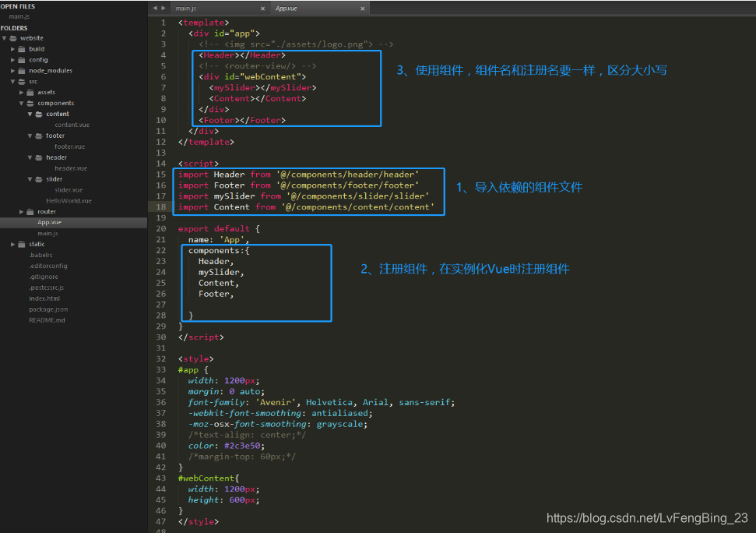Collapse the src folder arrow
This screenshot has width=756, height=533.
pos(12,82)
